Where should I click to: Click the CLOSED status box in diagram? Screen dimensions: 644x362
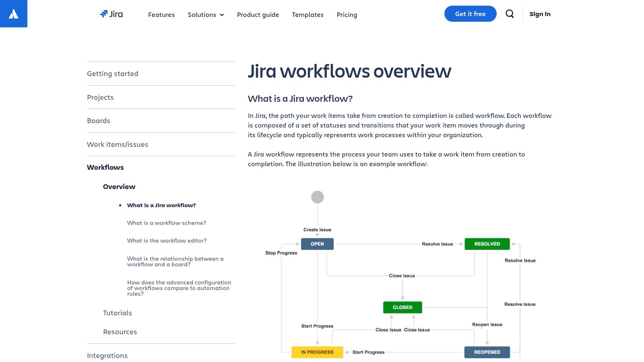402,307
